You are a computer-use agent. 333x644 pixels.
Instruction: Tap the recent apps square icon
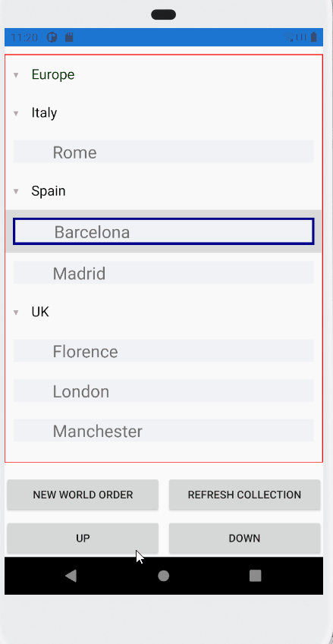[256, 576]
